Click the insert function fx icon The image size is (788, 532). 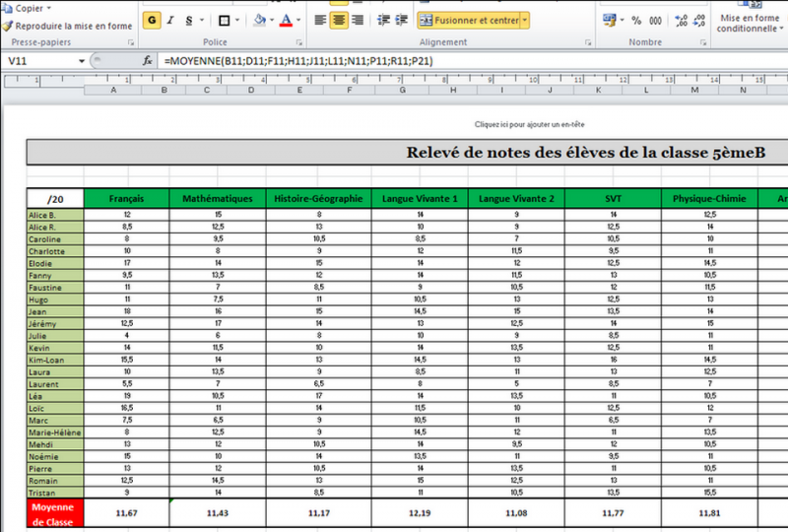[x=148, y=61]
